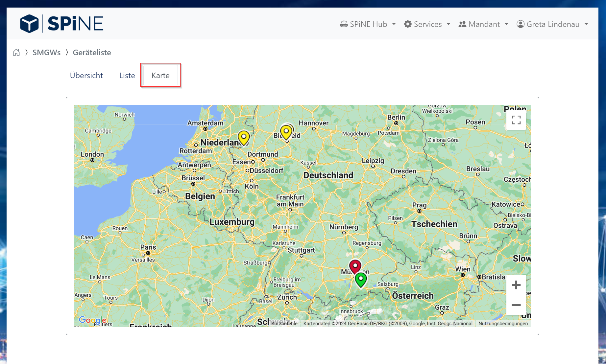Viewport: 606px width, 364px height.
Task: Select the red map marker near München
Action: tap(355, 266)
